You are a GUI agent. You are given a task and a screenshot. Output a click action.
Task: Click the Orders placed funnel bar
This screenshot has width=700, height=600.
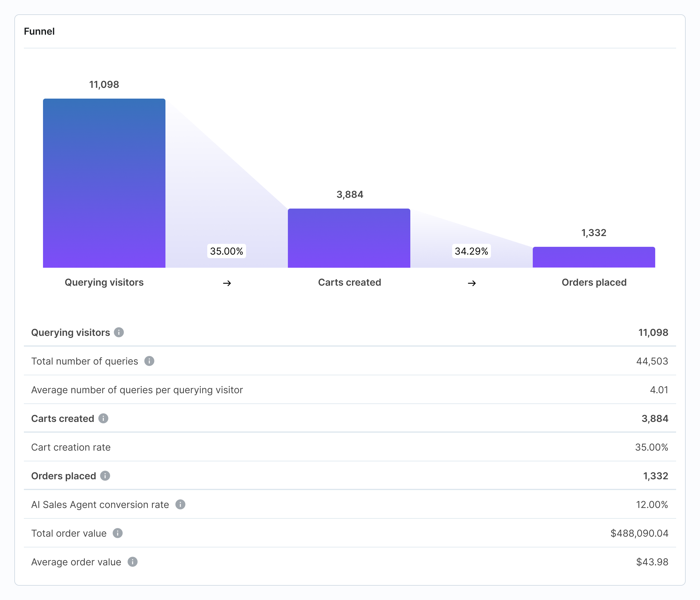pos(594,257)
